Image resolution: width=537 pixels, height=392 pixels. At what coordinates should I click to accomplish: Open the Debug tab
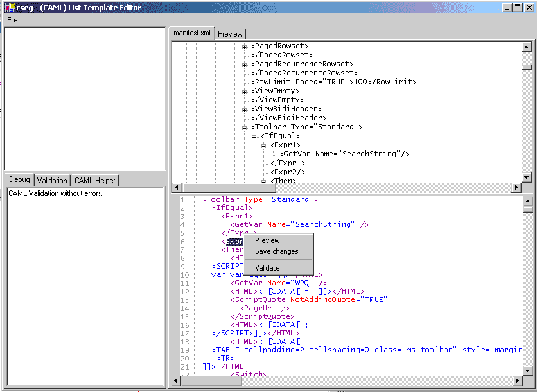pos(19,179)
